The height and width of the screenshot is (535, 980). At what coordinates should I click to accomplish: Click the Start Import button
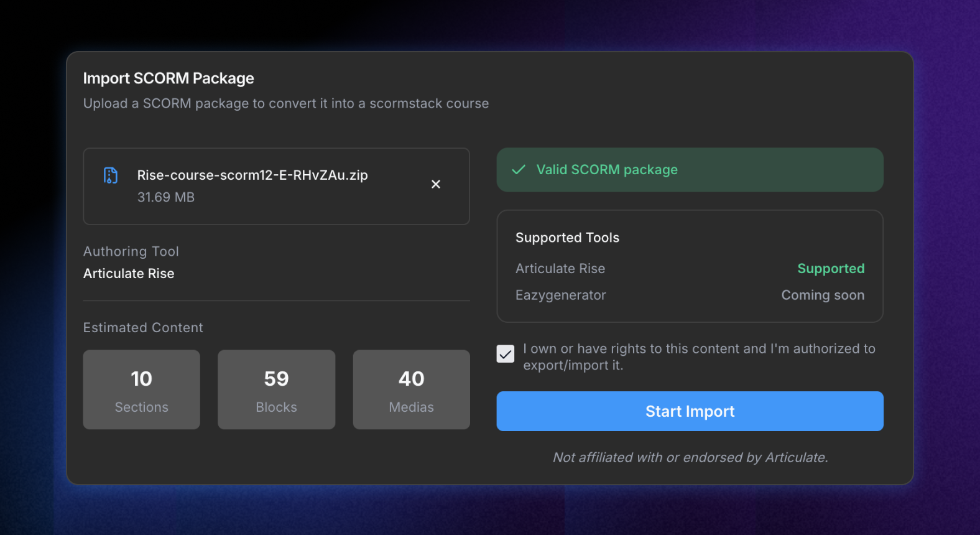pyautogui.click(x=690, y=411)
